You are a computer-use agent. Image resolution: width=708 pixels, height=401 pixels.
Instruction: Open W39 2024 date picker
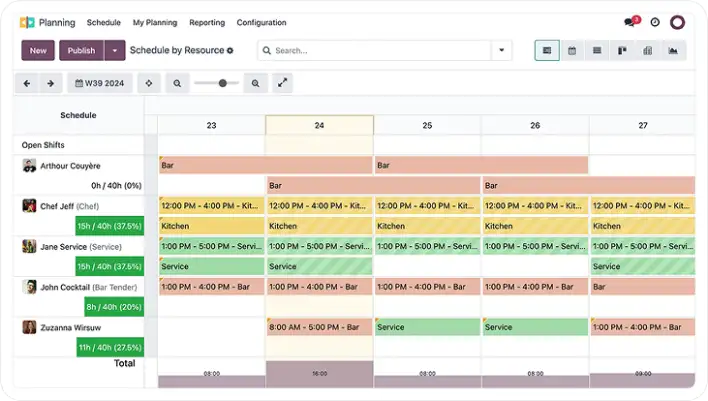point(100,84)
